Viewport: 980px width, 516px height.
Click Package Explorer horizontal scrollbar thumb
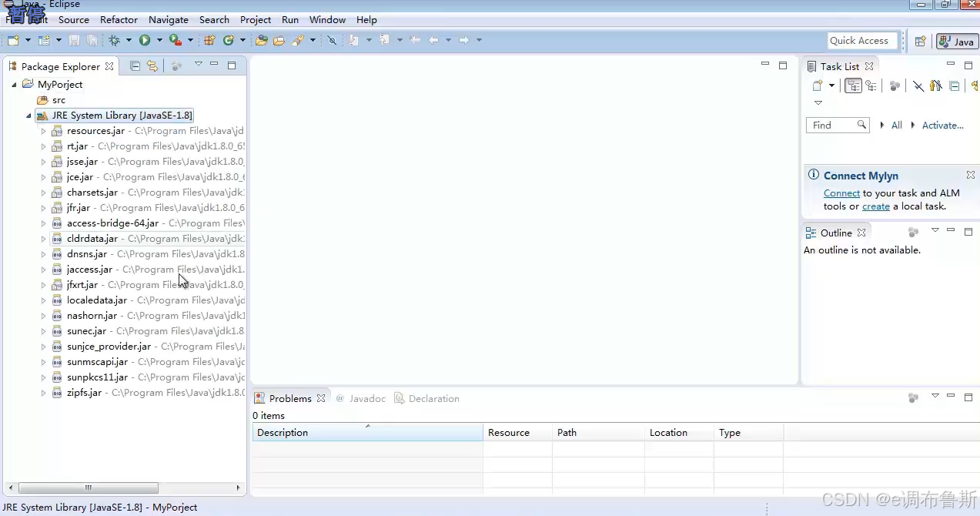pyautogui.click(x=88, y=488)
